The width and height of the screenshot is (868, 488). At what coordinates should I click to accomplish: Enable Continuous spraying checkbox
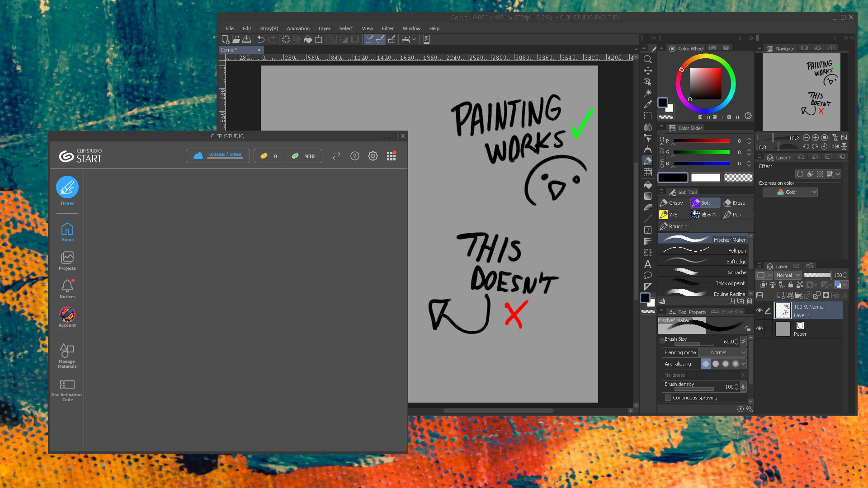pos(668,398)
